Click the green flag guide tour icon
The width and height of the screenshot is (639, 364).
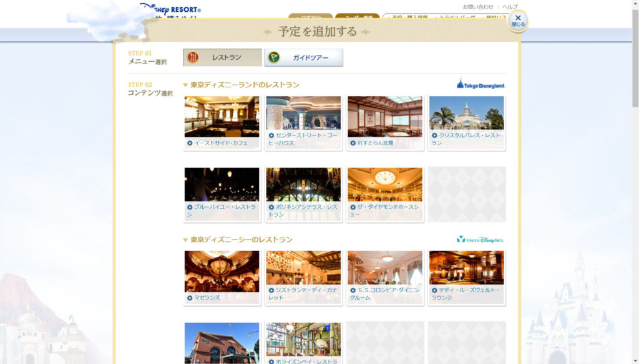tap(274, 57)
